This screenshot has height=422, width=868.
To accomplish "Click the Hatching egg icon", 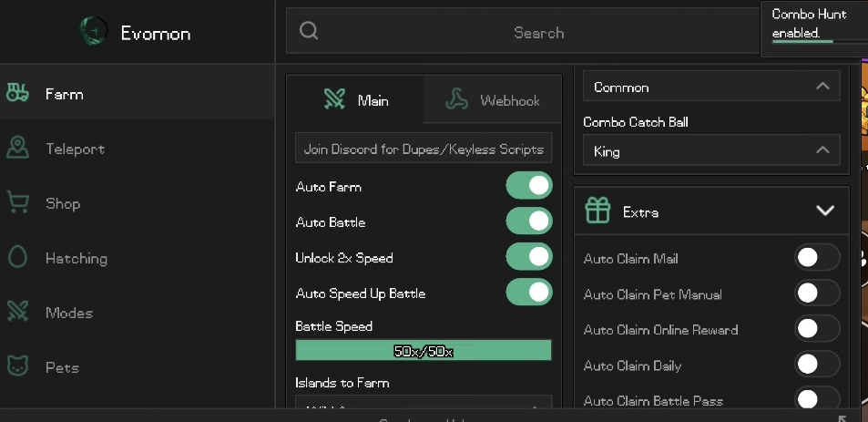I will pyautogui.click(x=17, y=258).
